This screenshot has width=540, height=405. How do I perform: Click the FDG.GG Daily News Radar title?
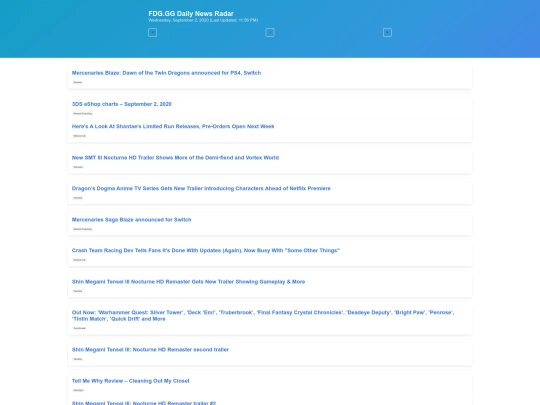coord(191,13)
